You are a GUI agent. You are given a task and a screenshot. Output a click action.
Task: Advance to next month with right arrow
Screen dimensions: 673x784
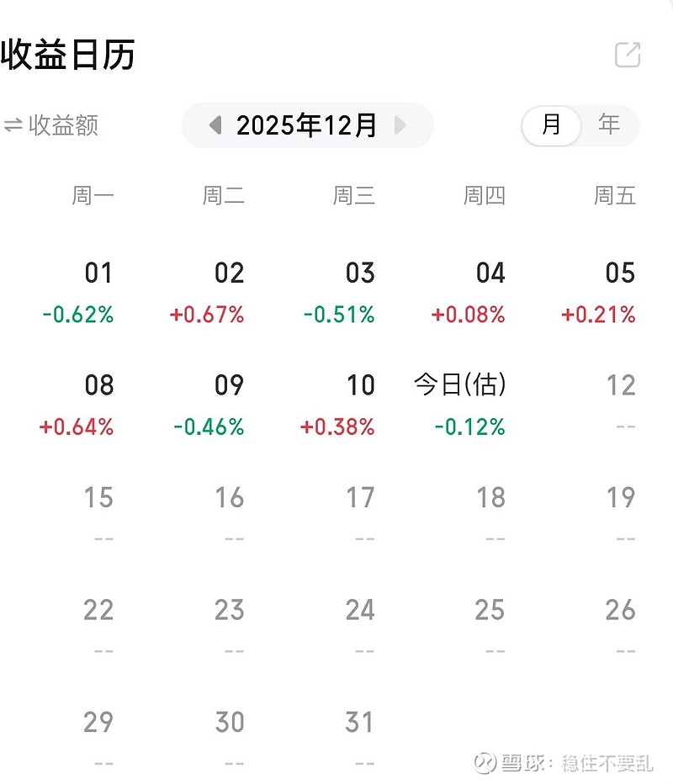400,125
